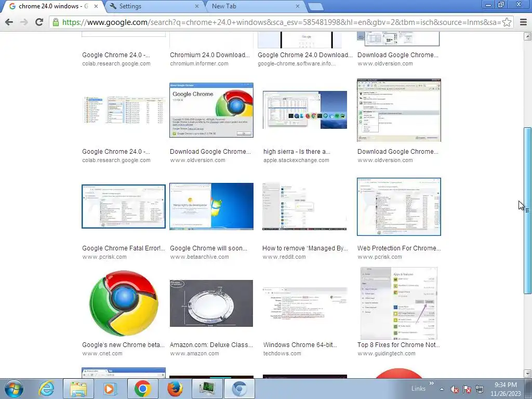Open the Chromium 24.0 Download result title
Image resolution: width=532 pixels, height=399 pixels.
[x=210, y=55]
